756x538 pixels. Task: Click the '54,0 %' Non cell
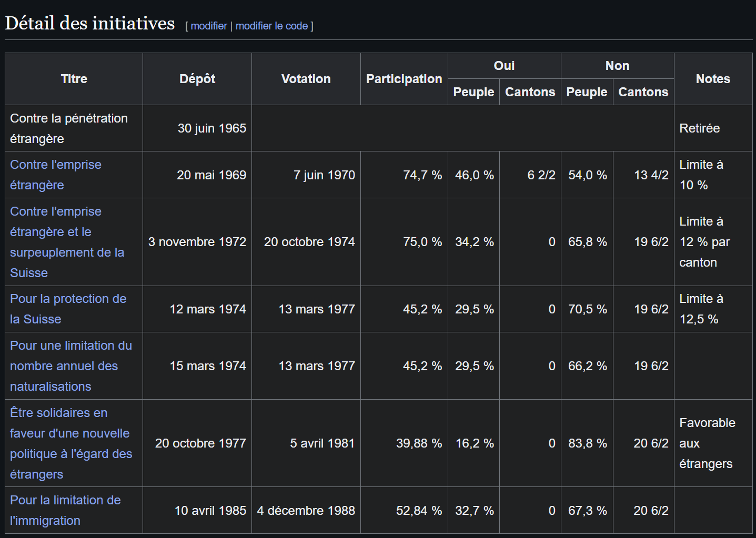(587, 175)
